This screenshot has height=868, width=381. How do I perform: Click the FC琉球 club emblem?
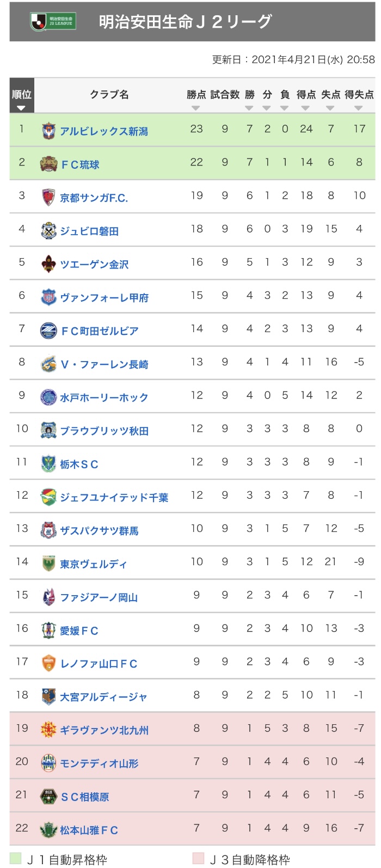pyautogui.click(x=49, y=164)
